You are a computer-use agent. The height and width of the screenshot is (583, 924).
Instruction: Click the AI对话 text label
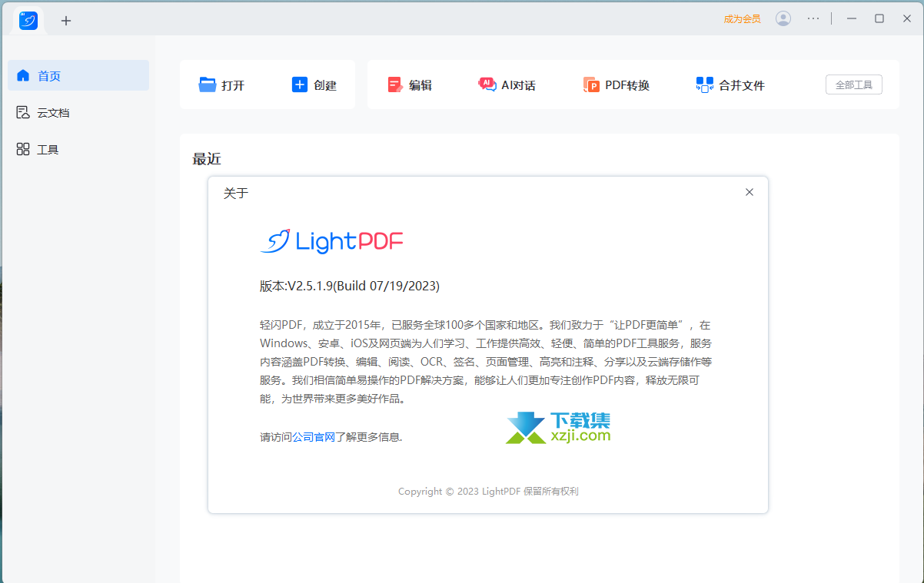(519, 85)
